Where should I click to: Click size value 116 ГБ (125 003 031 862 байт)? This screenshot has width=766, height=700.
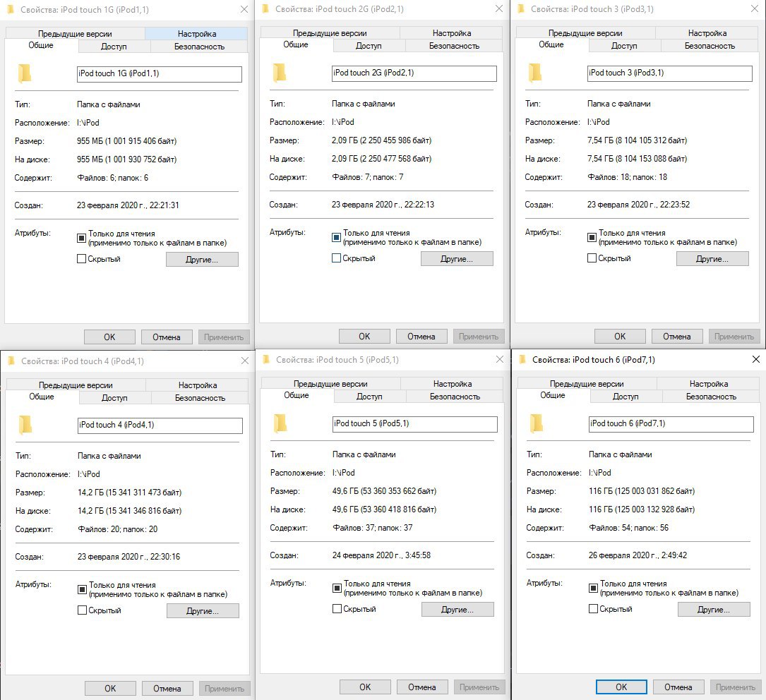point(642,491)
